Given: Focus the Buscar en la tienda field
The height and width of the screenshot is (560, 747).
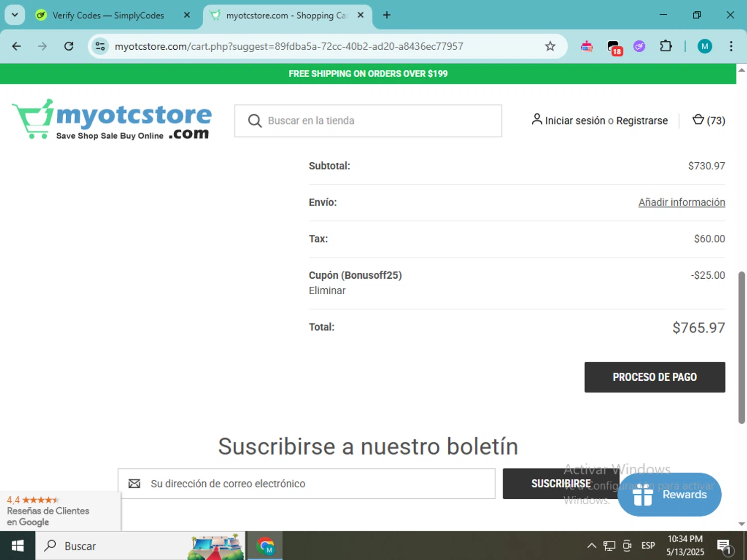Looking at the screenshot, I should click(x=368, y=121).
